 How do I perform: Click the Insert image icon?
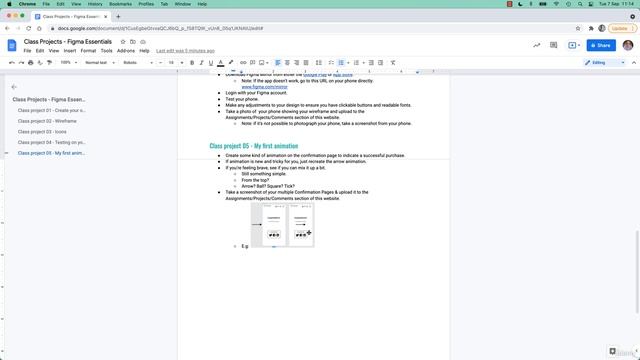click(262, 62)
